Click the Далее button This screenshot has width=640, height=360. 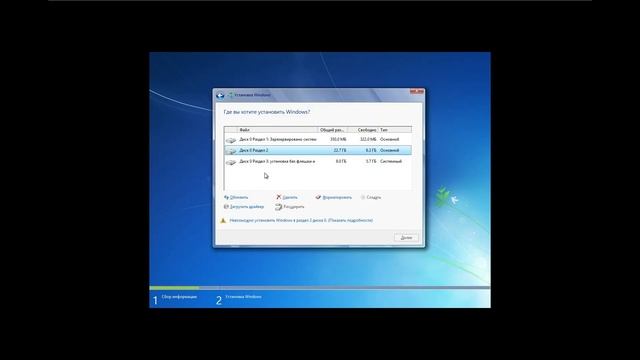(x=406, y=238)
